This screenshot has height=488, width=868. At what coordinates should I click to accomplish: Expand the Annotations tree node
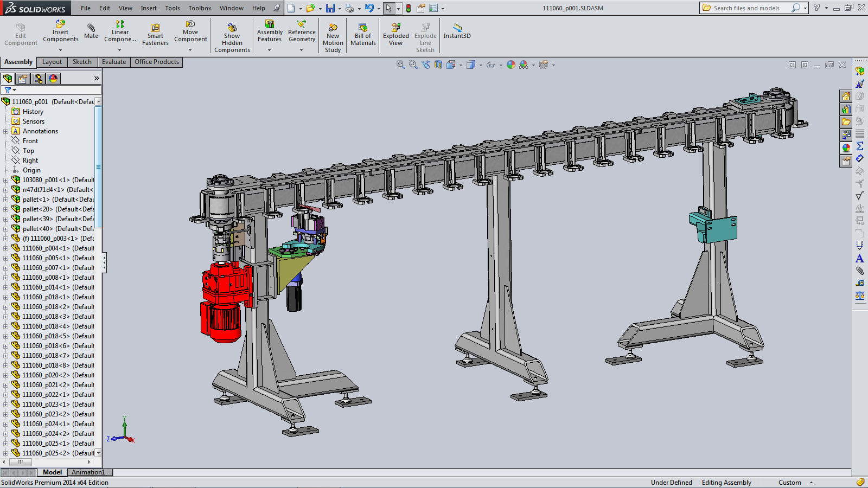point(6,131)
